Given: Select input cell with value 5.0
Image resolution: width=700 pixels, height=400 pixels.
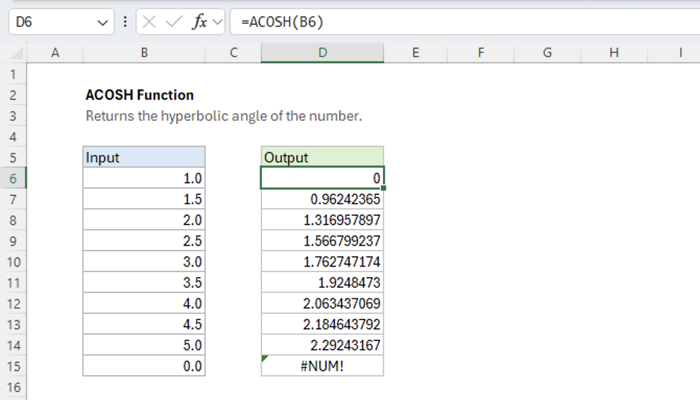Looking at the screenshot, I should pyautogui.click(x=144, y=346).
